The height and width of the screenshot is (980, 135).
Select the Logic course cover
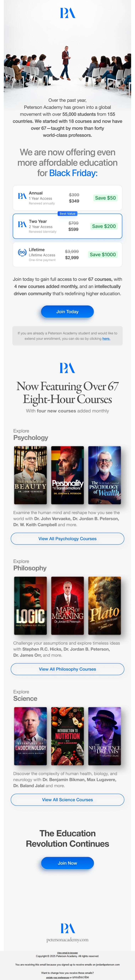[x=30, y=606]
